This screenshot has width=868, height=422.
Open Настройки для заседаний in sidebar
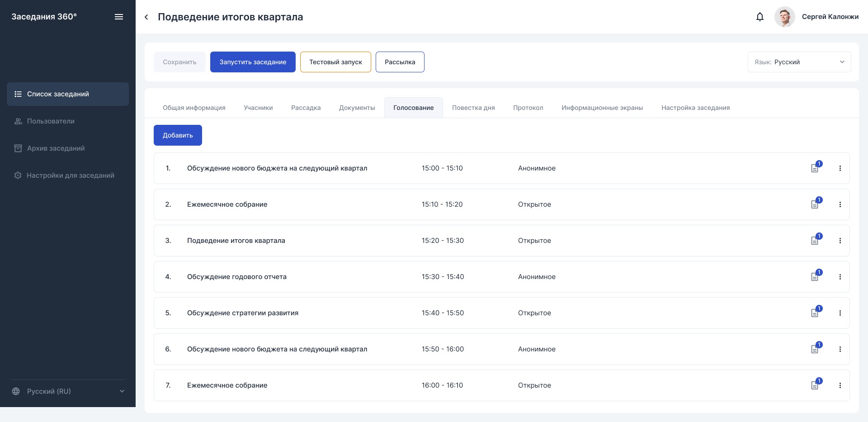tap(68, 175)
